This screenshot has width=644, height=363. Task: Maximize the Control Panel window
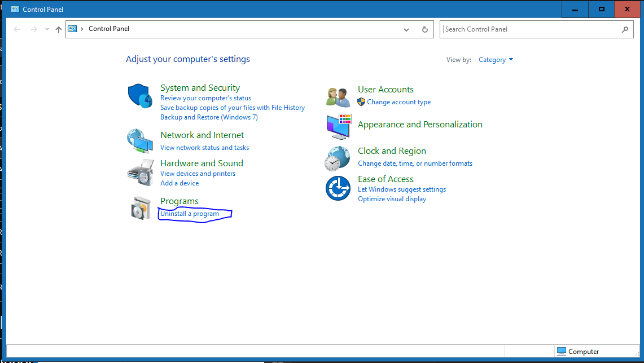601,9
